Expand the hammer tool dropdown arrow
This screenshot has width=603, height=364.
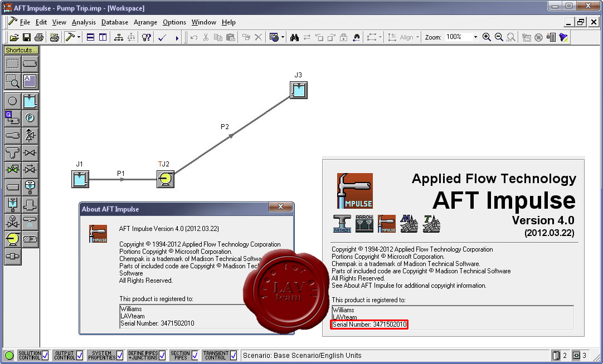click(x=79, y=37)
